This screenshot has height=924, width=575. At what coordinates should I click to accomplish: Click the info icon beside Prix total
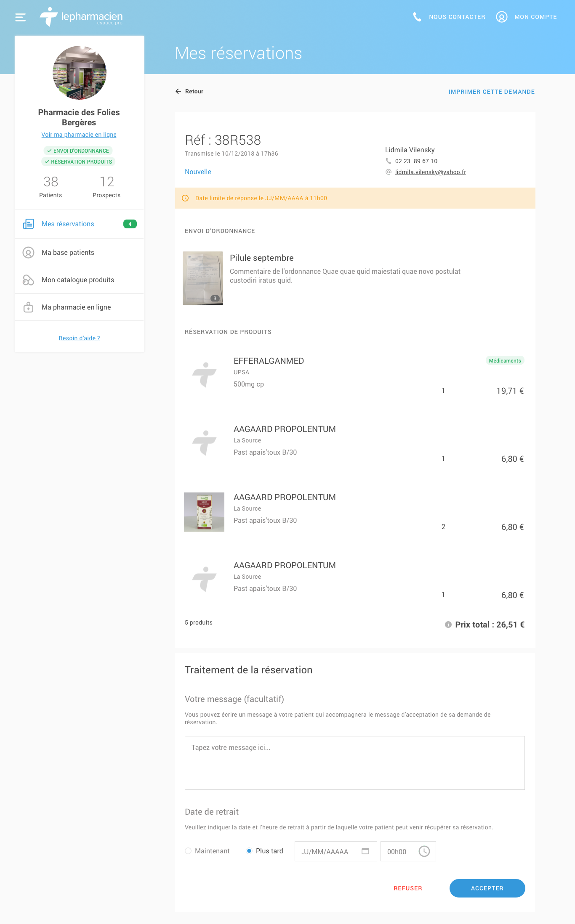tap(448, 625)
